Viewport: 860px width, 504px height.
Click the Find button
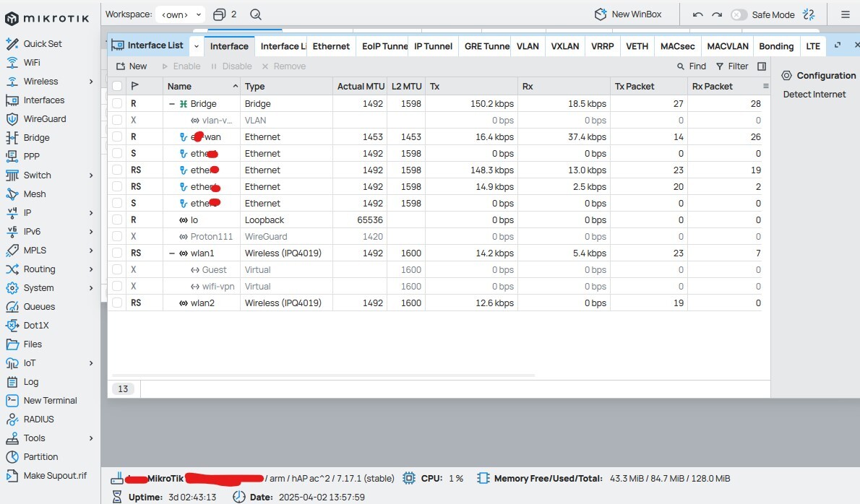coord(691,66)
